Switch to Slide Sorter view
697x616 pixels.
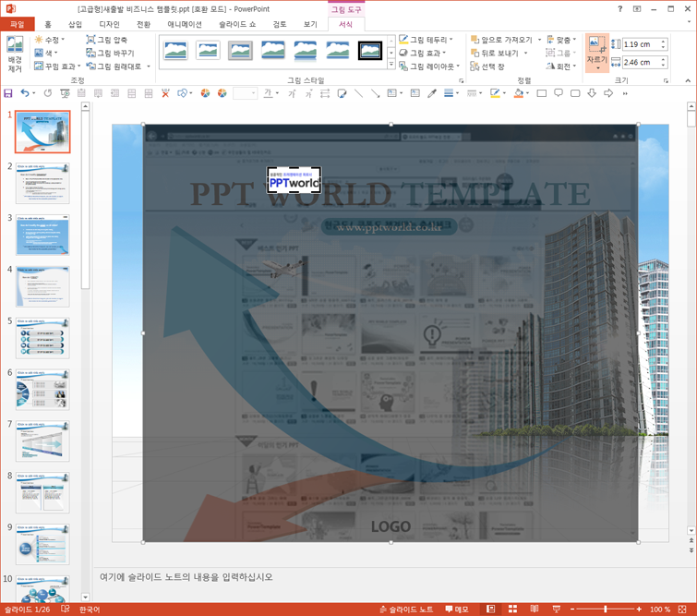click(x=512, y=609)
